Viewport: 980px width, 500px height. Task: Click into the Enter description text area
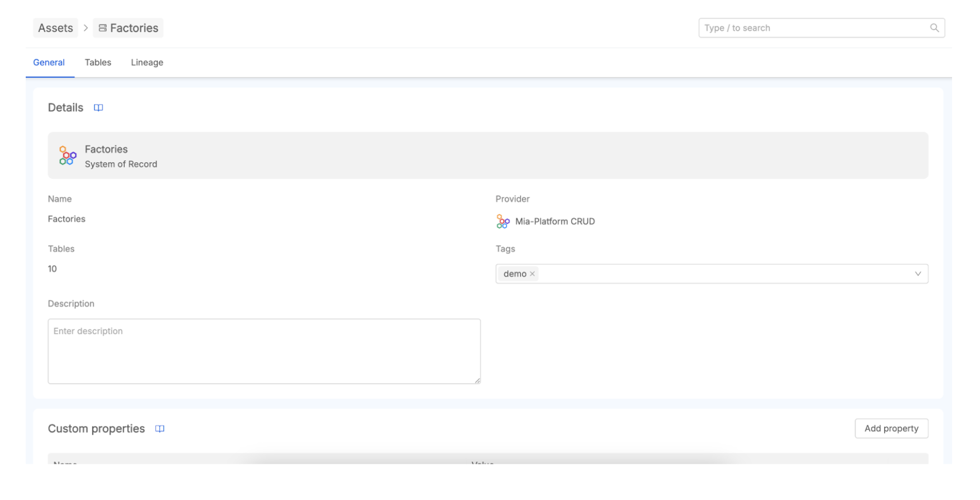point(264,351)
